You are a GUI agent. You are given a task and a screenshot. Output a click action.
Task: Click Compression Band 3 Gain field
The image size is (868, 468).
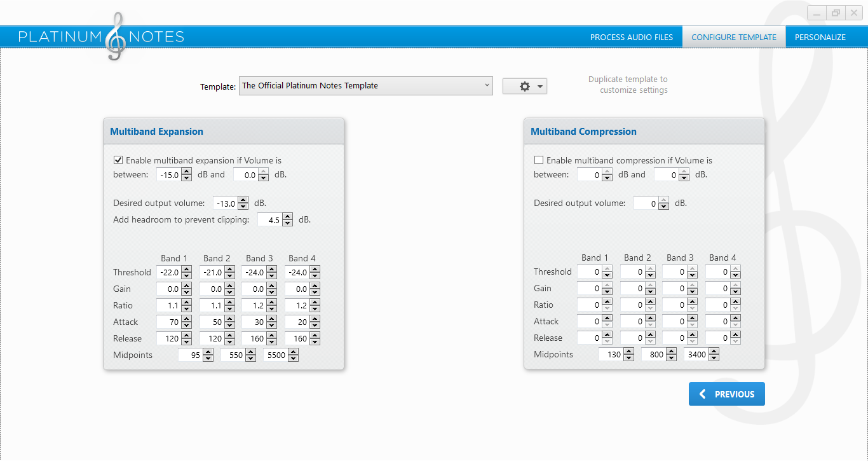point(674,288)
